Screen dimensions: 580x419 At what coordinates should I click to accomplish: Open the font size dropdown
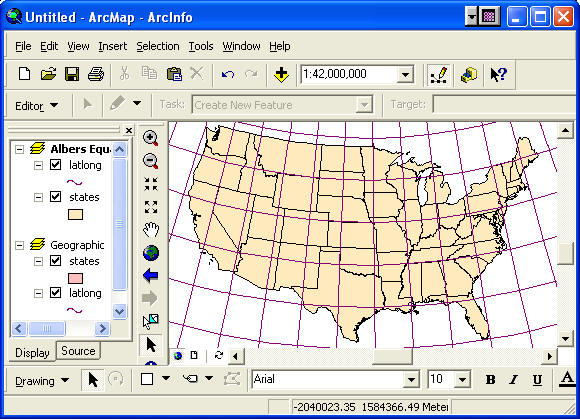pos(462,379)
